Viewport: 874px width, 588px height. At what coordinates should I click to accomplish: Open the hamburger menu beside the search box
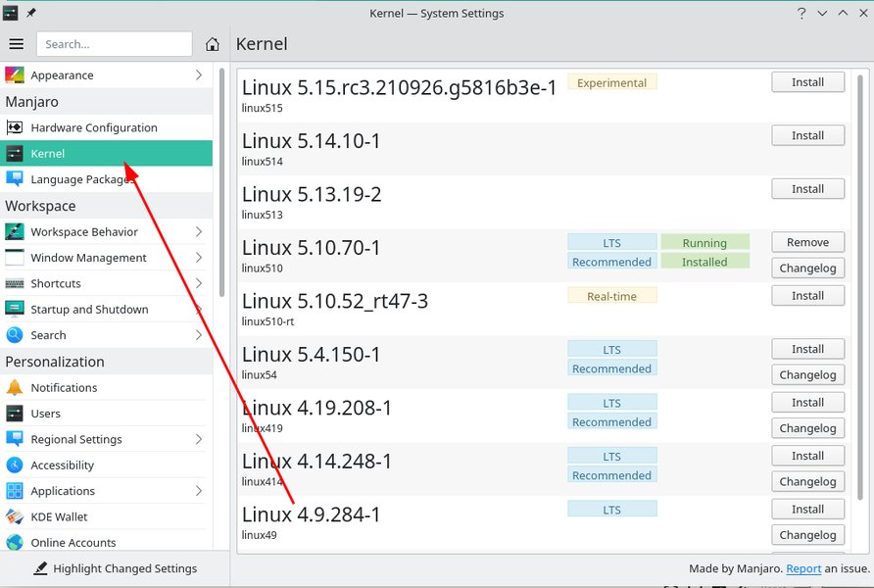pos(16,44)
